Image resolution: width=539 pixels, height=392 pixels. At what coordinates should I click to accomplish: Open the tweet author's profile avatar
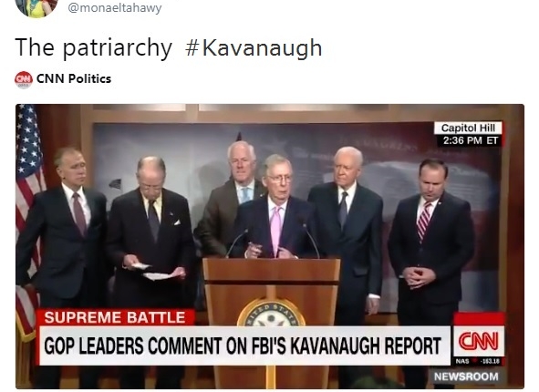36,7
